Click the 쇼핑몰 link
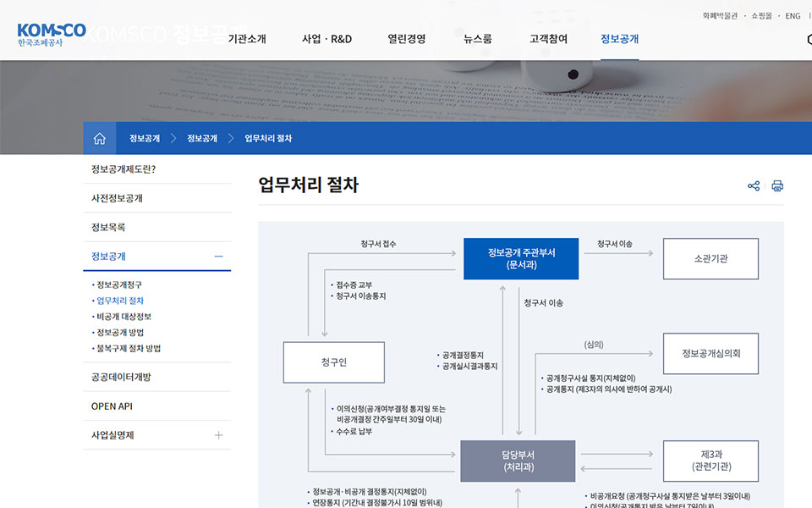The image size is (812, 508). click(761, 16)
